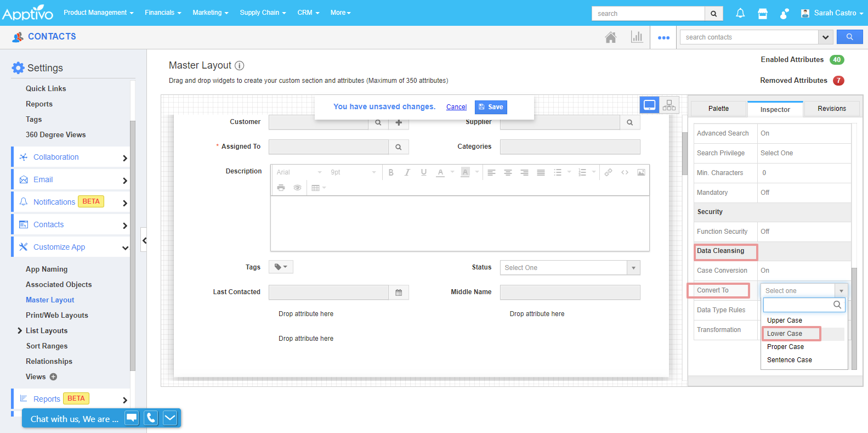Open Status Select One dropdown
The image size is (868, 433).
(x=570, y=268)
